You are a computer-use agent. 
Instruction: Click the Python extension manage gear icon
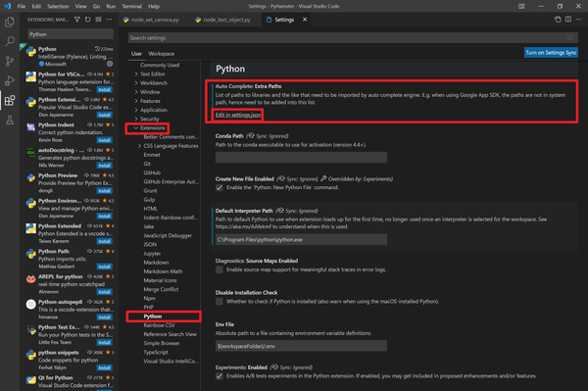[x=110, y=64]
